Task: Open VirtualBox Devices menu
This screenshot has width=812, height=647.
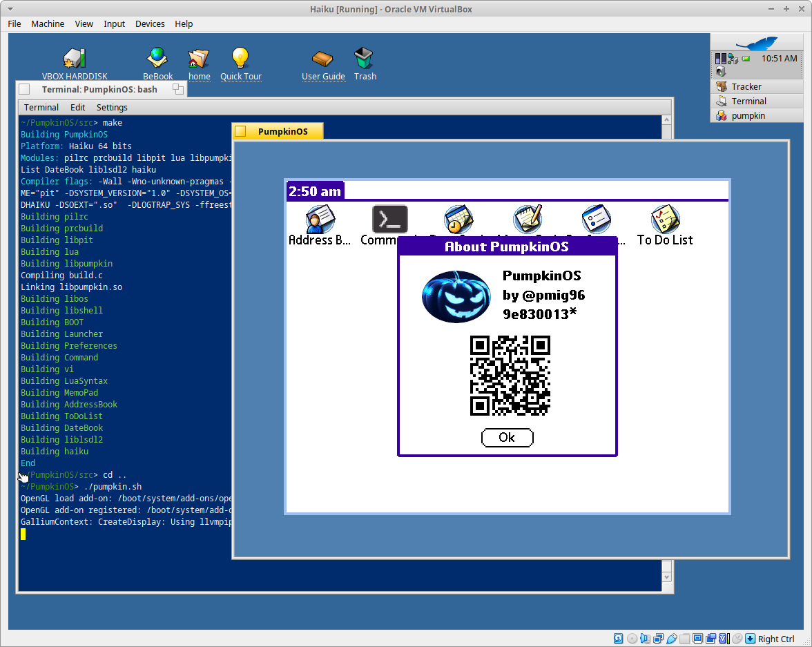Action: (x=150, y=24)
